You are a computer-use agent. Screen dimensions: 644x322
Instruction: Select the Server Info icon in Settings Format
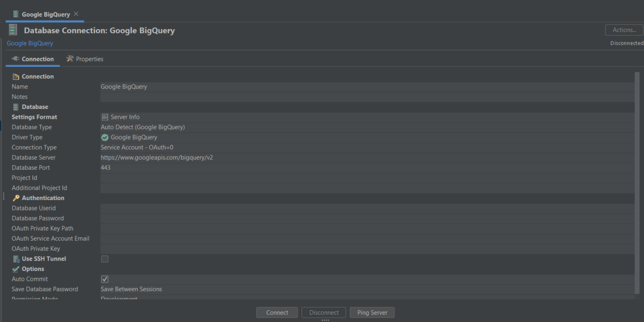point(104,116)
